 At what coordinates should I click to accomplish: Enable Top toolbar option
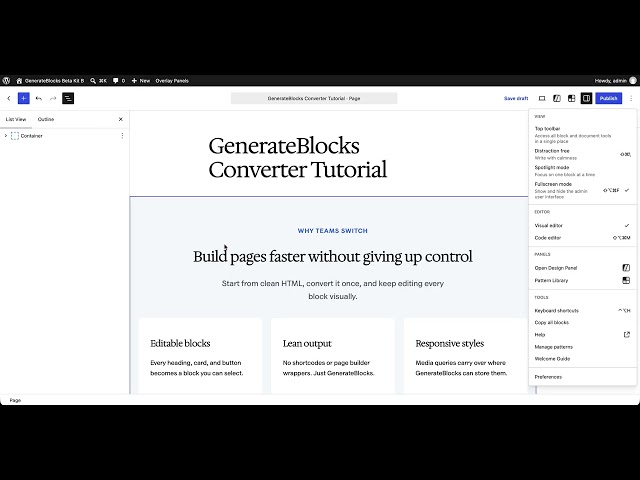582,134
